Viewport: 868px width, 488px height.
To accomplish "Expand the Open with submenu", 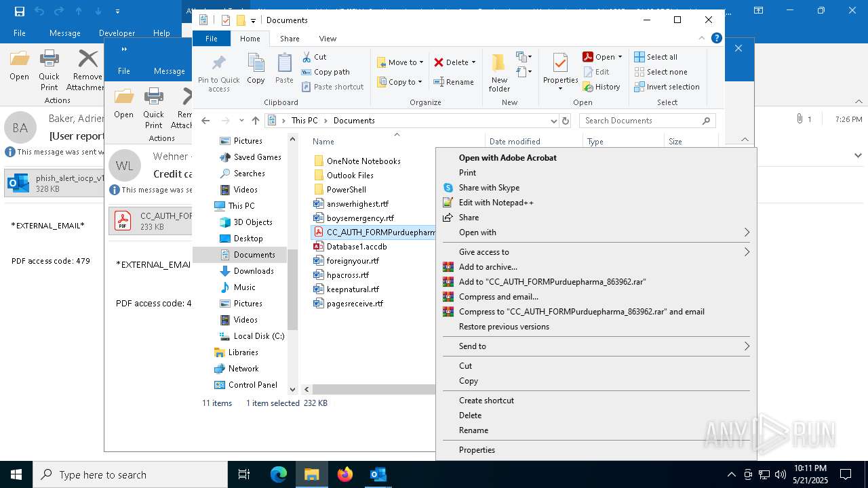I will [x=596, y=232].
